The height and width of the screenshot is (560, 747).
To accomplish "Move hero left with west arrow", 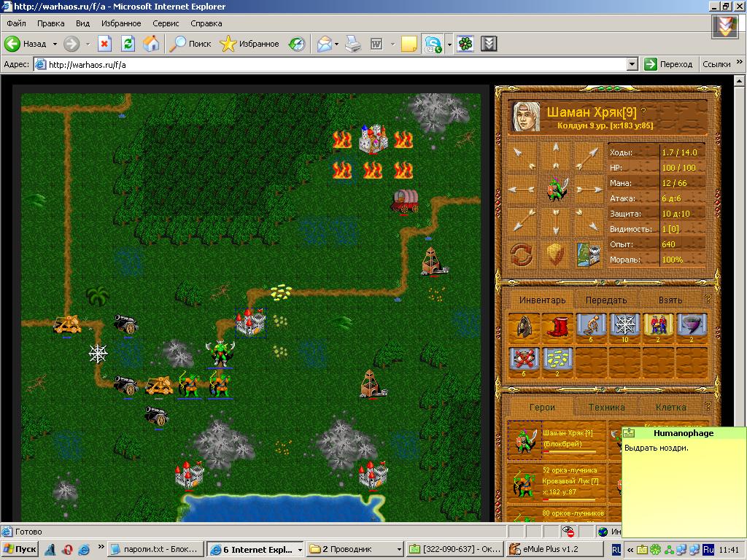I will tap(523, 190).
